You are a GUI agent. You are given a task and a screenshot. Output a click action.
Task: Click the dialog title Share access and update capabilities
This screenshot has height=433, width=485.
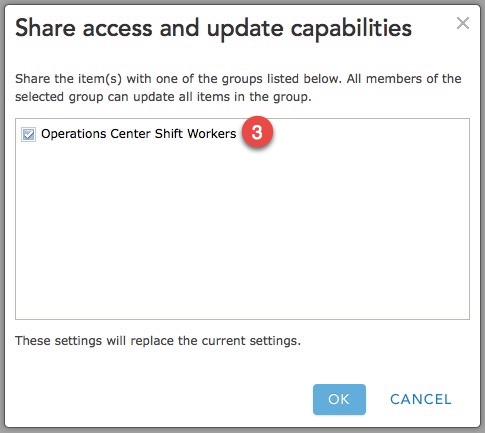click(213, 29)
